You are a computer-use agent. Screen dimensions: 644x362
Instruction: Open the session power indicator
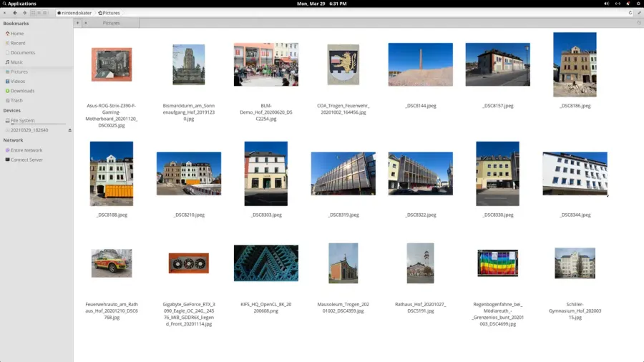(639, 4)
